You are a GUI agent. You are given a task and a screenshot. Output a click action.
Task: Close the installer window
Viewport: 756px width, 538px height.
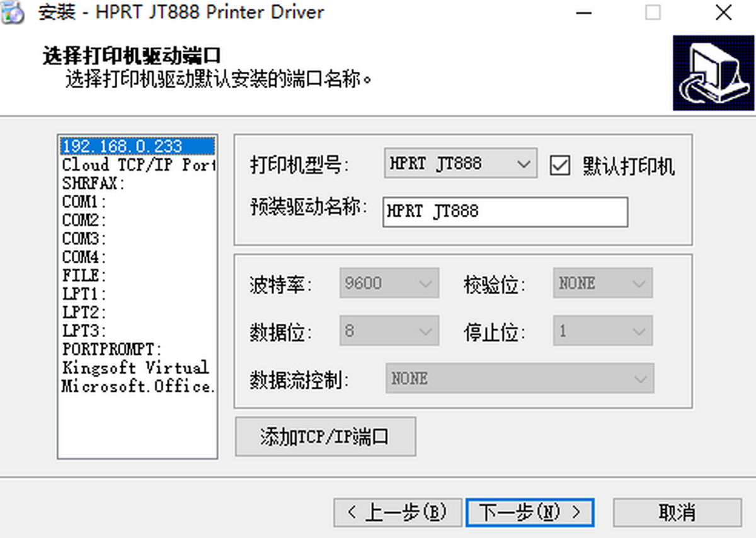(723, 12)
